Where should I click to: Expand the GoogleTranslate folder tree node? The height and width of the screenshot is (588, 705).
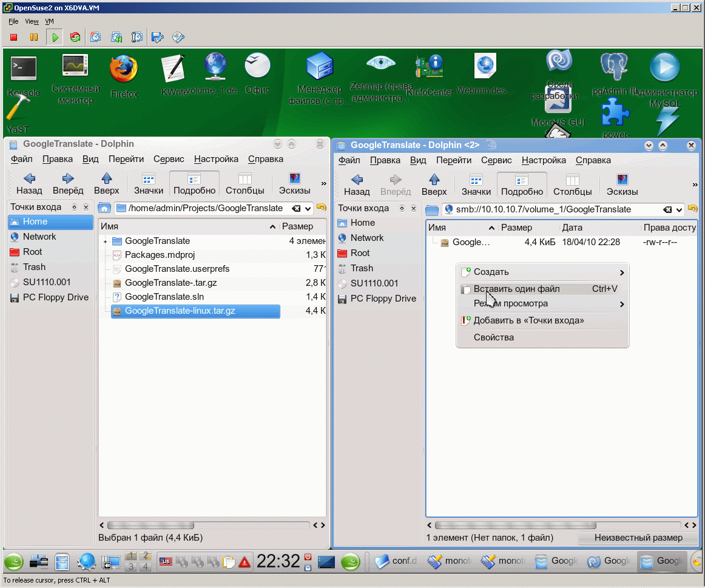coord(105,242)
